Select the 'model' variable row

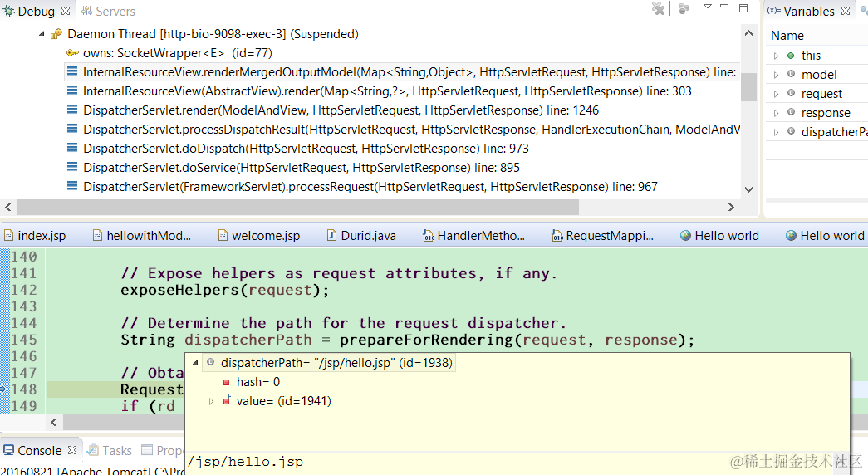(x=817, y=74)
